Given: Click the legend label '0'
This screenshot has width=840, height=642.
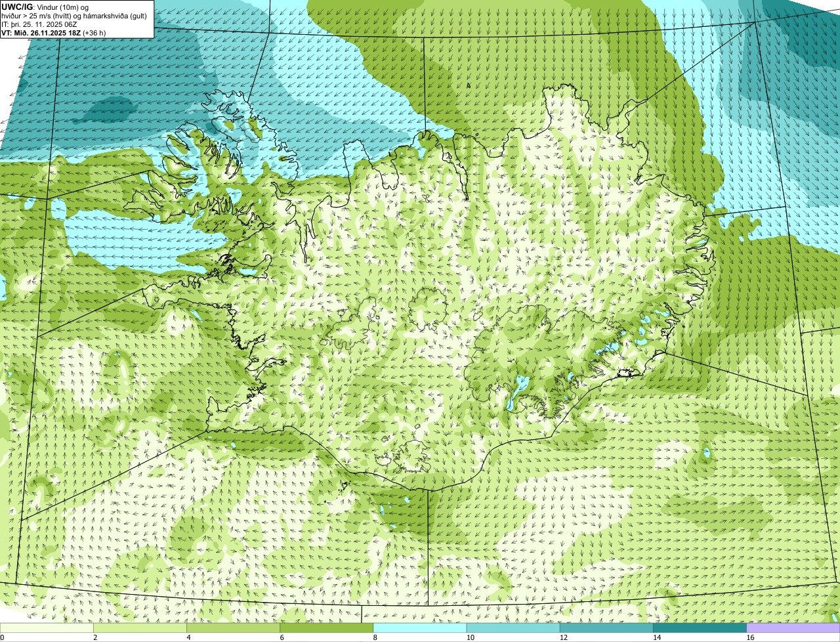Looking at the screenshot, I should 3,637.
